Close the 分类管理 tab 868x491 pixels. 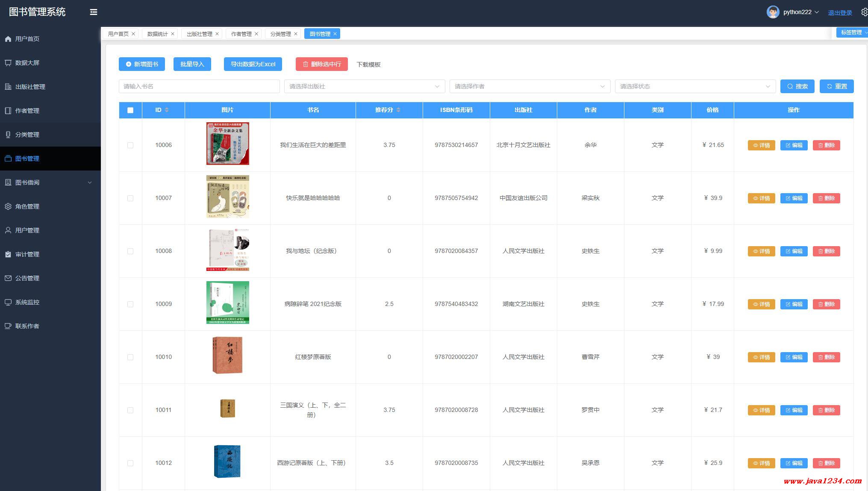coord(296,34)
